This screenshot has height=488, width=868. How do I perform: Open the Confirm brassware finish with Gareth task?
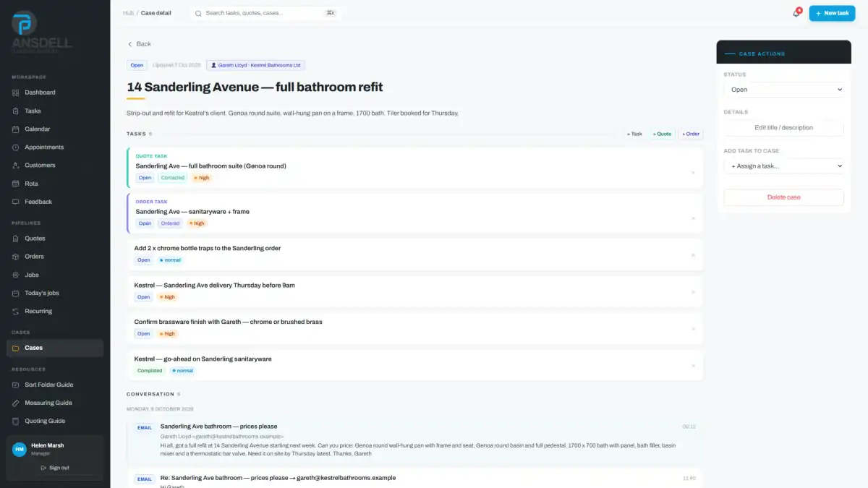[x=414, y=328]
